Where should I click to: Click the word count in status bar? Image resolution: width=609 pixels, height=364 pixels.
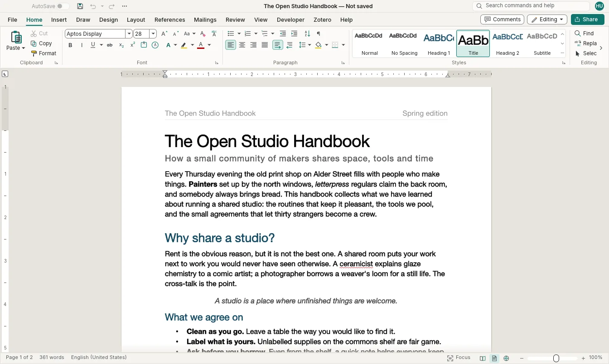pyautogui.click(x=52, y=358)
